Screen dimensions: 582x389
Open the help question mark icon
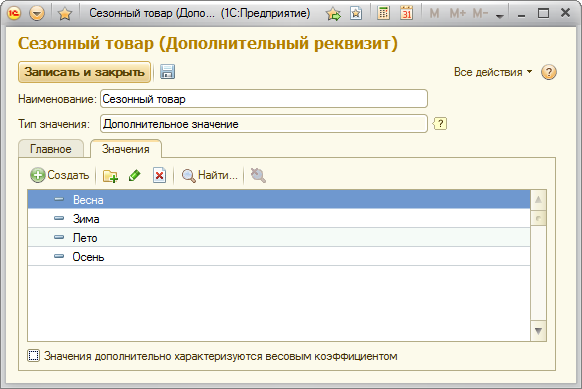click(549, 72)
